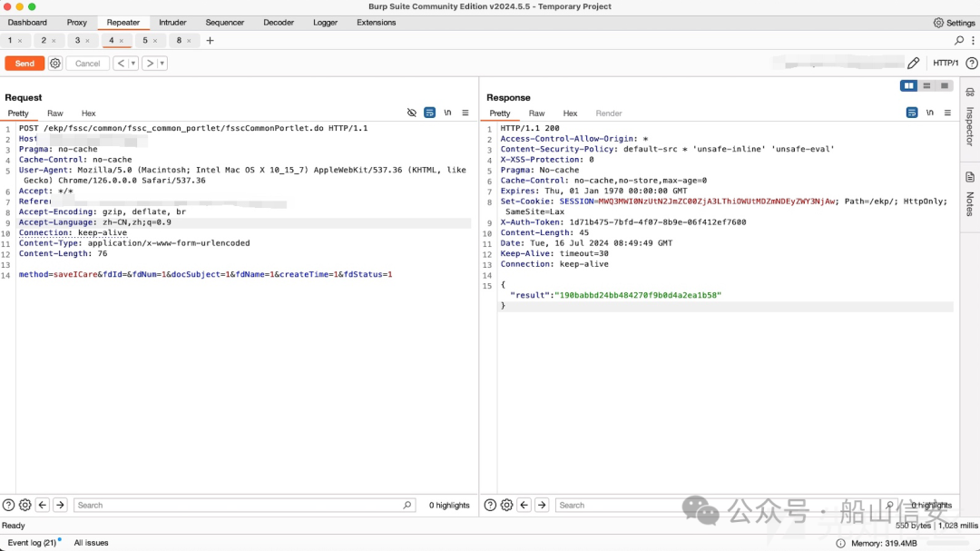Open the Request editor hamburger menu
The width and height of the screenshot is (980, 551).
pyautogui.click(x=465, y=113)
